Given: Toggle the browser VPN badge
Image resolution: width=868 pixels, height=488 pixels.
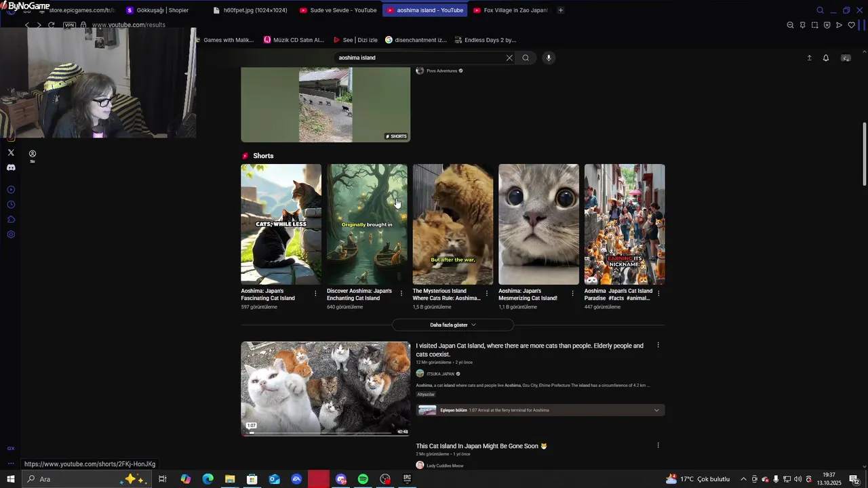Looking at the screenshot, I should 69,25.
